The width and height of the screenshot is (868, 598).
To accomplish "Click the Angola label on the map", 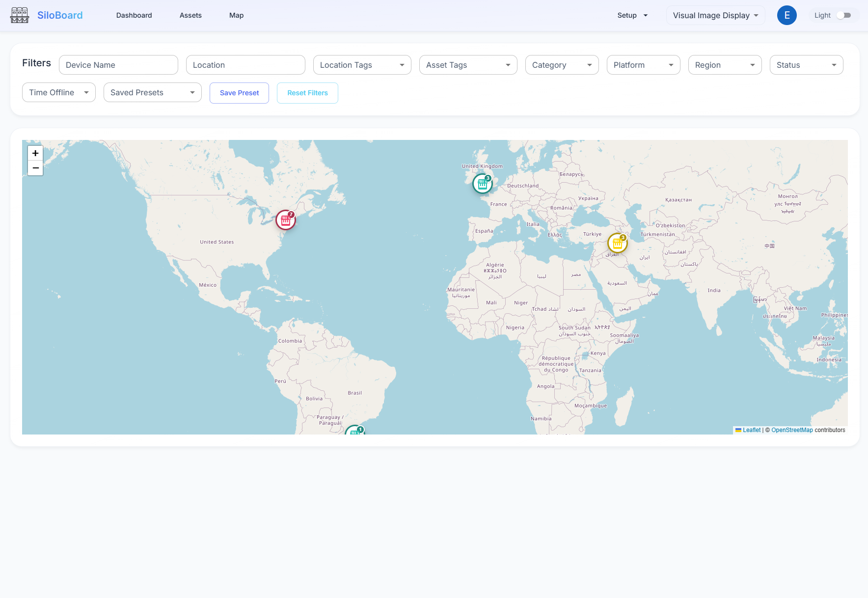I will pyautogui.click(x=545, y=386).
